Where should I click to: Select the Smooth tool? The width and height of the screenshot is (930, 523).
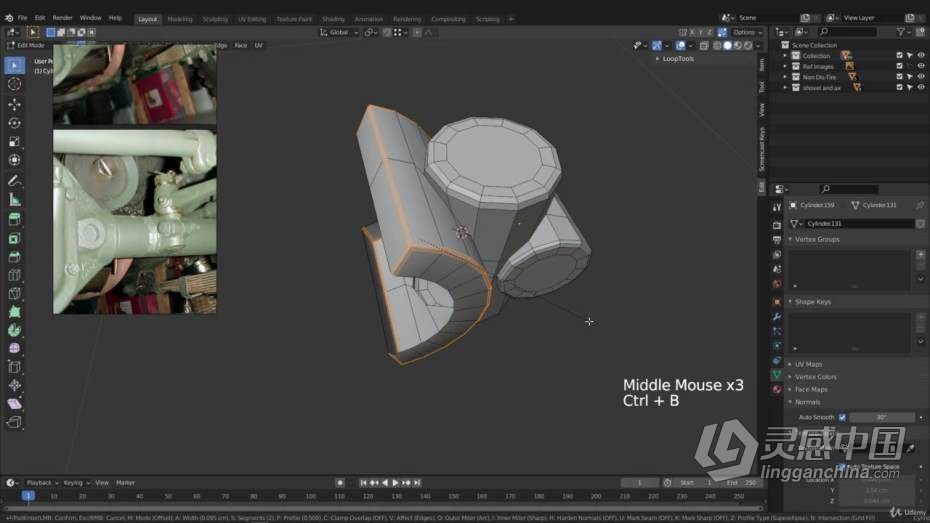pos(14,349)
